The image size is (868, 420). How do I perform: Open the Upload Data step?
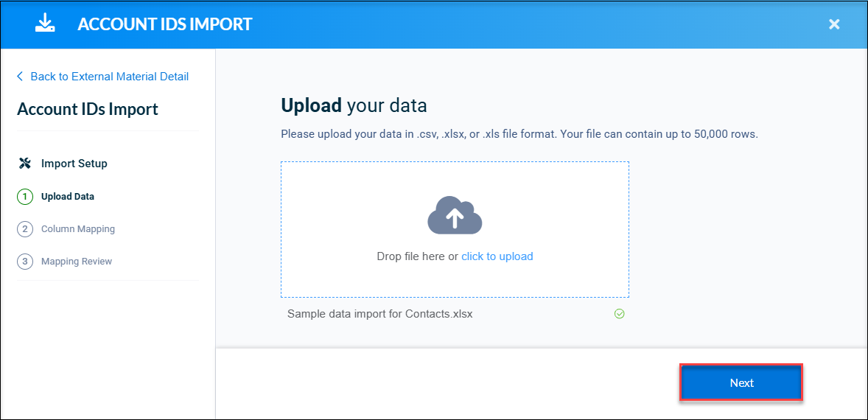[x=68, y=197]
